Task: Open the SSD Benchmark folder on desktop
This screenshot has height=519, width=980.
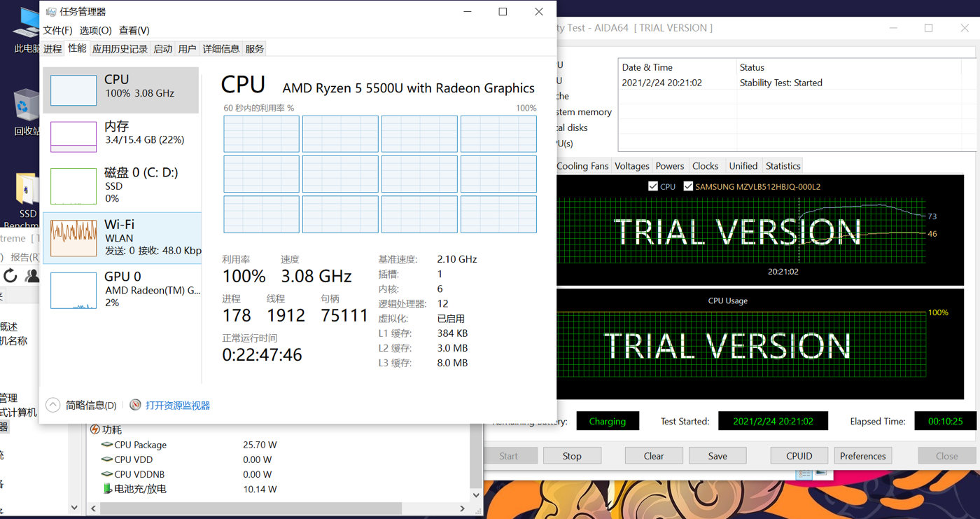Action: tap(27, 189)
